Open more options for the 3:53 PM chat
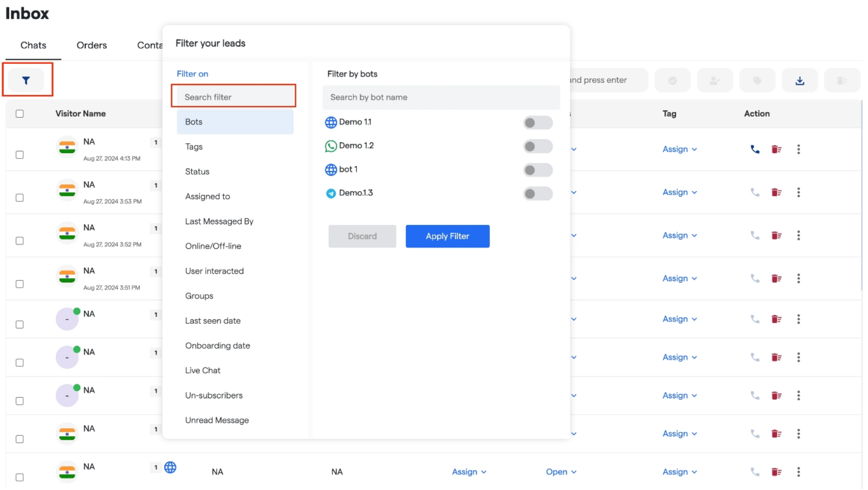 point(798,192)
